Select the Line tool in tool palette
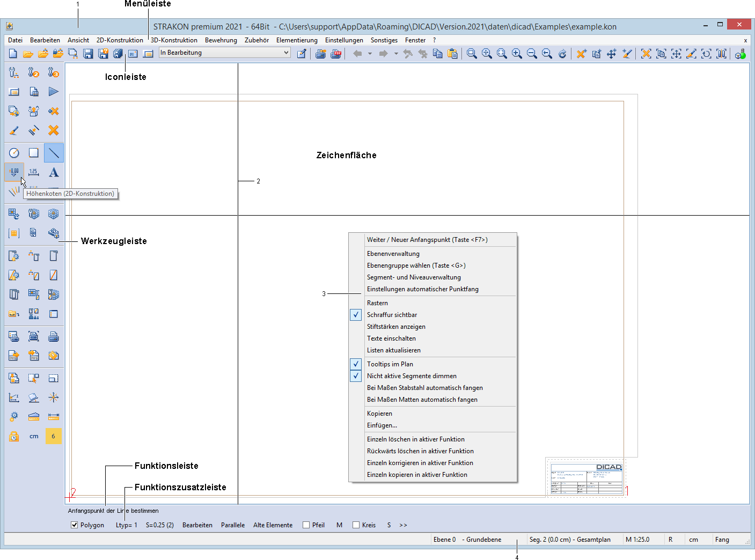This screenshot has height=560, width=755. coord(54,153)
